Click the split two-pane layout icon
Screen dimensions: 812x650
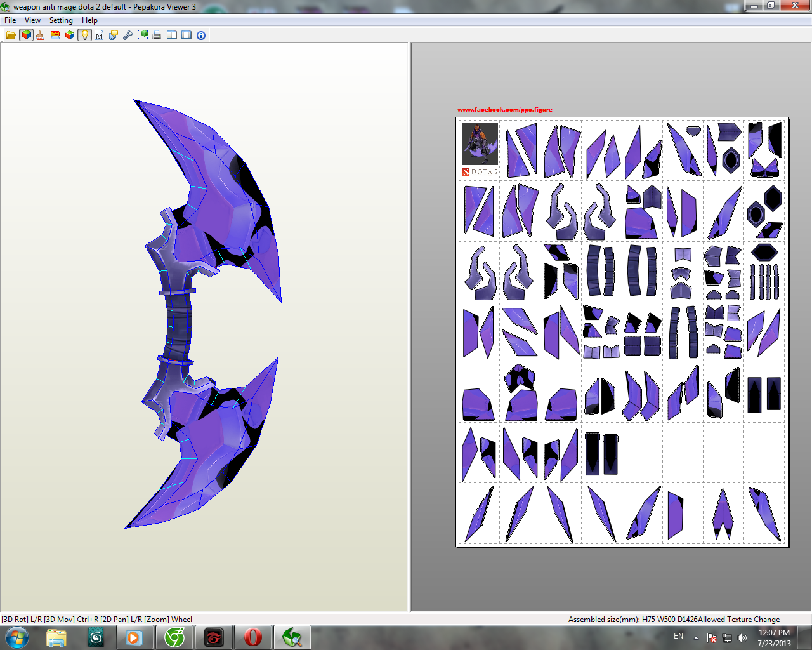pos(172,36)
